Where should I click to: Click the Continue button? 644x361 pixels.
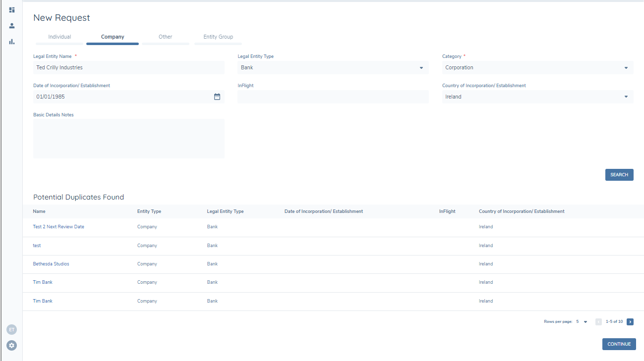(x=619, y=344)
